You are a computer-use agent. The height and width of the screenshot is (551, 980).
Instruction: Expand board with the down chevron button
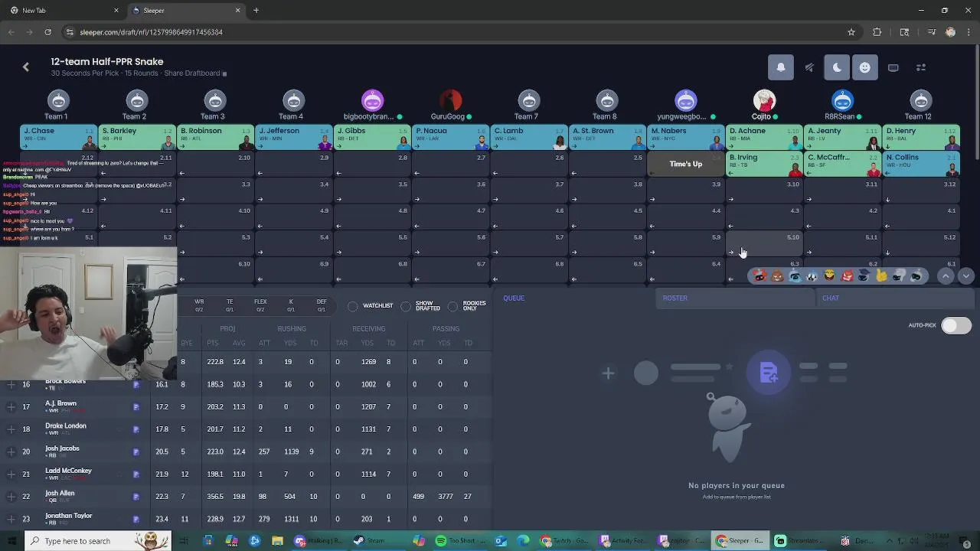tap(965, 276)
